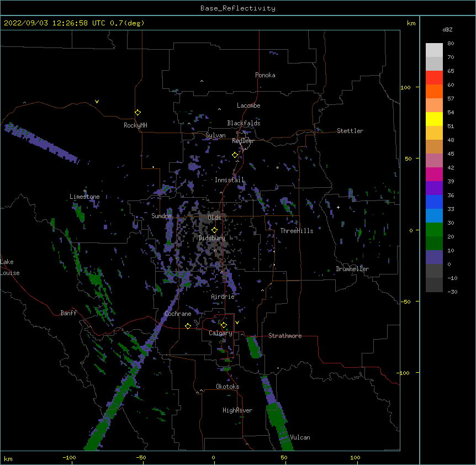Viewport: 476px width, 465px height.
Task: Click the Lake Louise label
Action: [10, 267]
